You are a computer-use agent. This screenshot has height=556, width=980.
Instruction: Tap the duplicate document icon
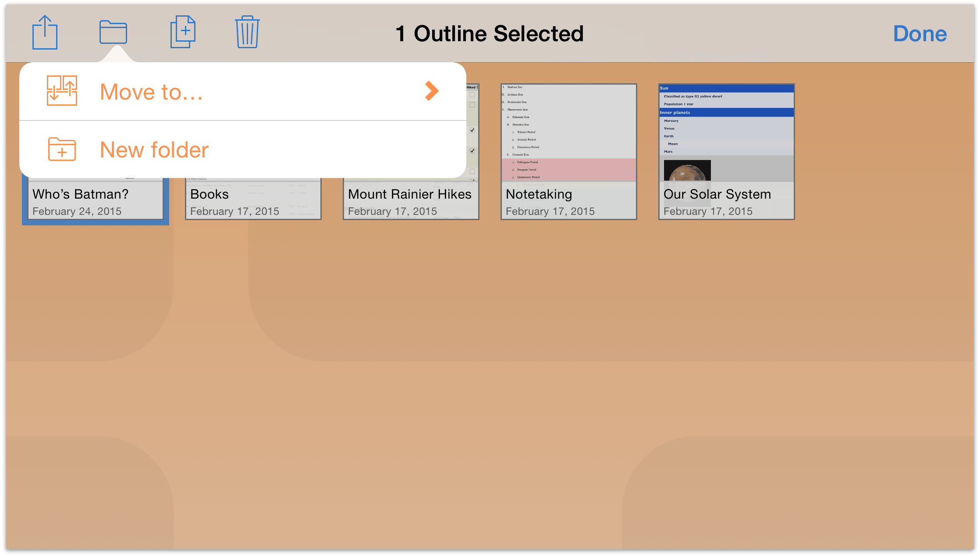(183, 32)
